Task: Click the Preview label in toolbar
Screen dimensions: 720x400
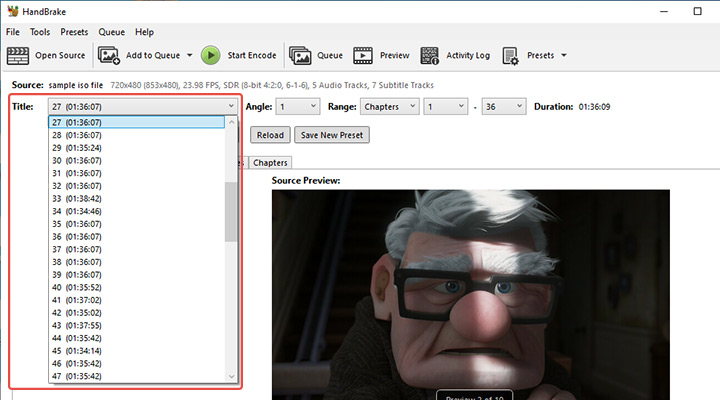Action: pyautogui.click(x=394, y=56)
